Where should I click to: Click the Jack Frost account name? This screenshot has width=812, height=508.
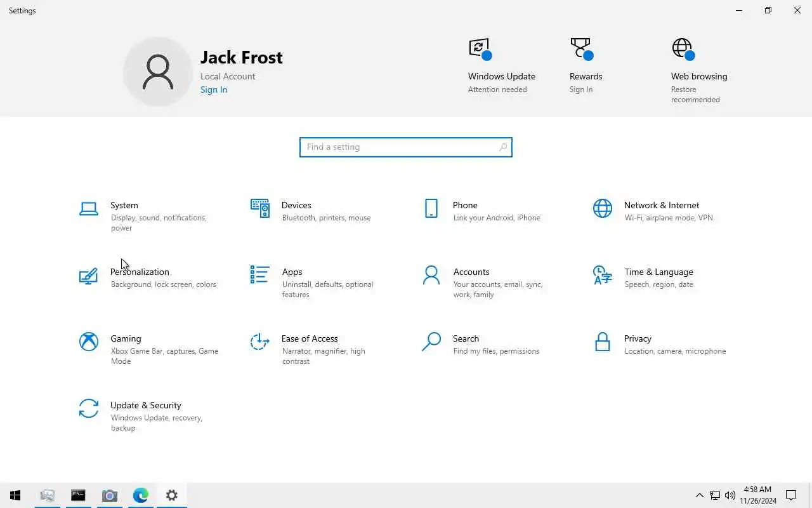coord(242,57)
